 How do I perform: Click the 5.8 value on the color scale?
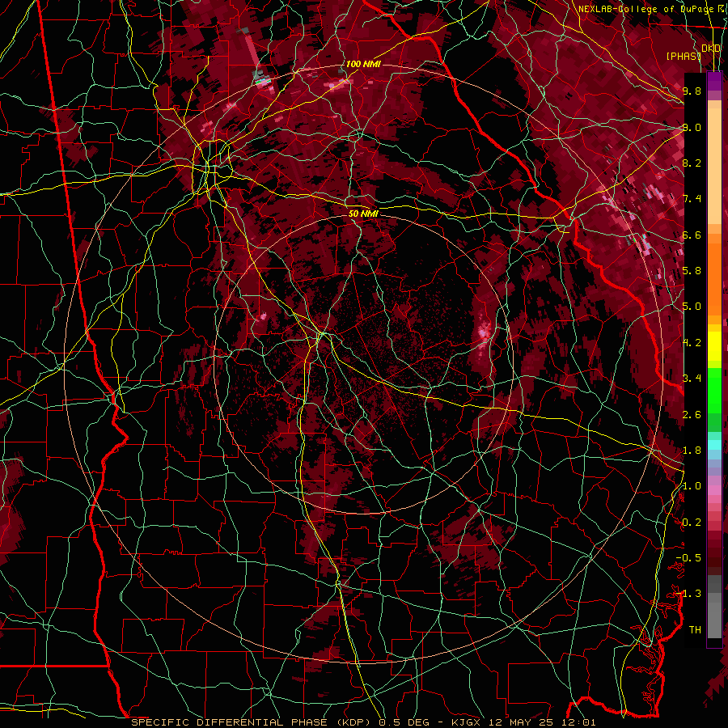coord(692,271)
